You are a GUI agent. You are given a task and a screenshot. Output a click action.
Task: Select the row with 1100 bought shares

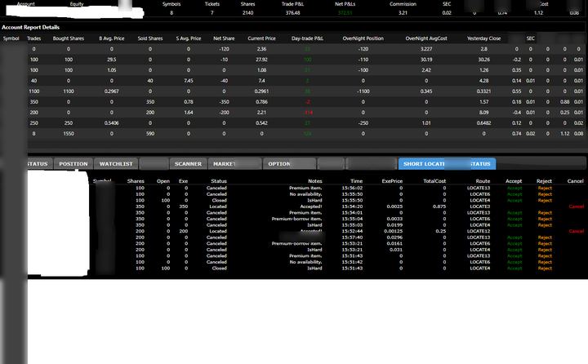click(x=305, y=91)
